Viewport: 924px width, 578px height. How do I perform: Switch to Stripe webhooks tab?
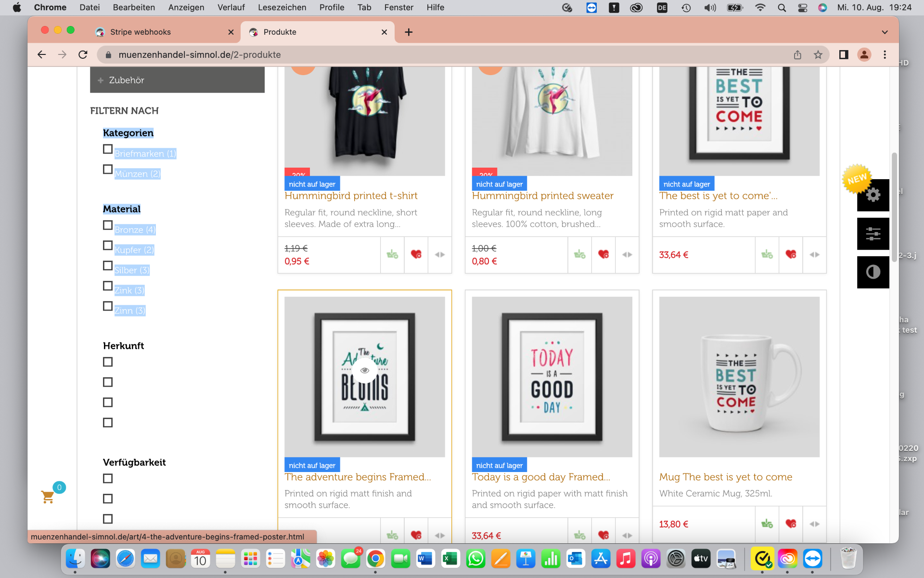[x=140, y=32]
